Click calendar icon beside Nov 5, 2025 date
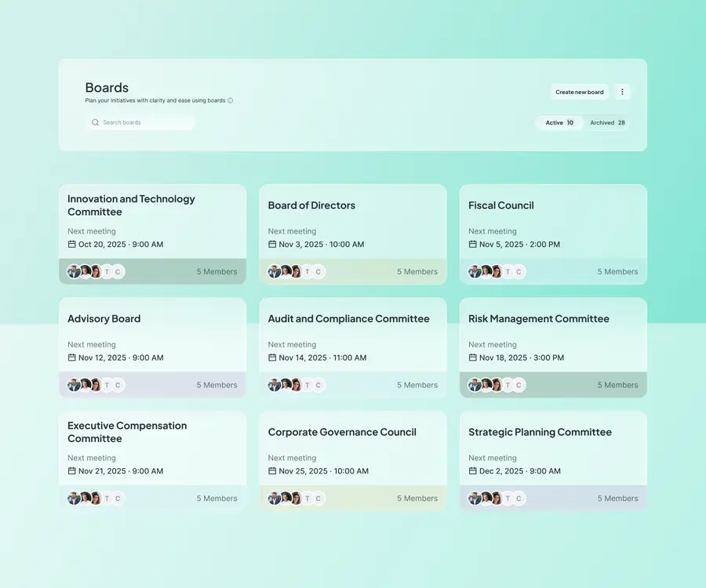706x588 pixels. (472, 244)
